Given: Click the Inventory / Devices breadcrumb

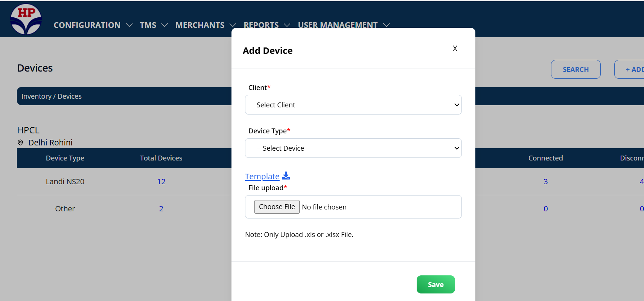Looking at the screenshot, I should [52, 96].
